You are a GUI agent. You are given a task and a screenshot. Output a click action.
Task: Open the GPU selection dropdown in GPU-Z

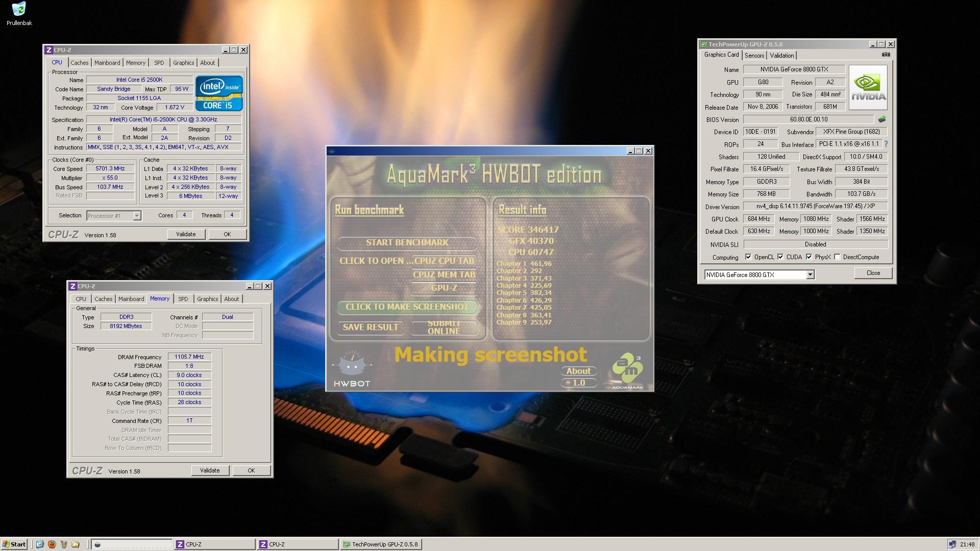[810, 275]
